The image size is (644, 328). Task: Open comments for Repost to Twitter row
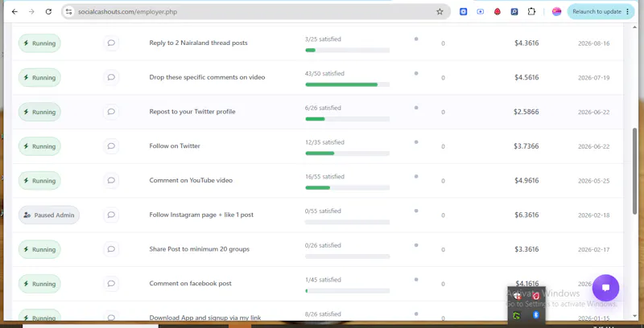(111, 112)
